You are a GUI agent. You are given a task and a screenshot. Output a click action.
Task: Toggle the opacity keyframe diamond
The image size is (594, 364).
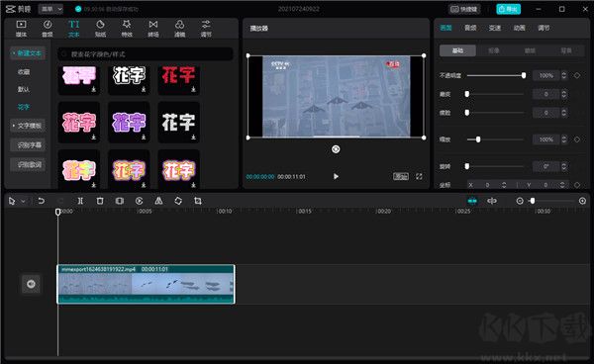tap(577, 76)
